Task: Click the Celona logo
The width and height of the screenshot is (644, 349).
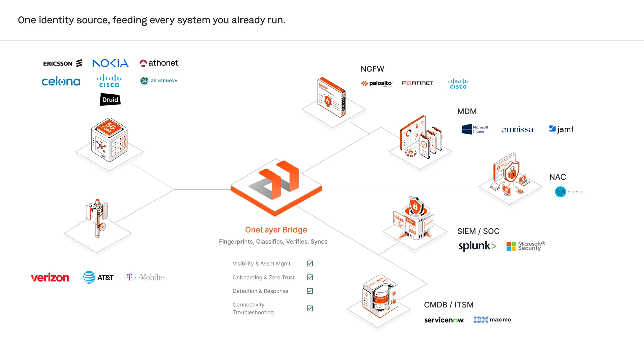Action: click(x=61, y=81)
